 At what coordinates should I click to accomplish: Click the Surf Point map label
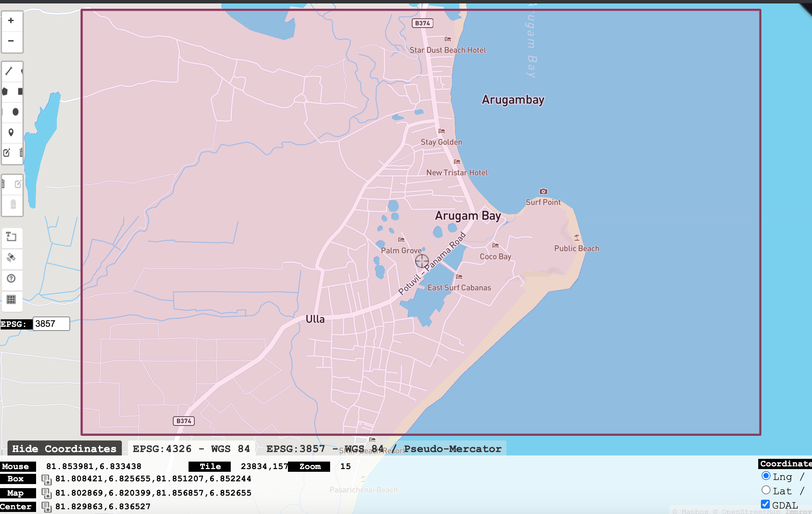543,202
